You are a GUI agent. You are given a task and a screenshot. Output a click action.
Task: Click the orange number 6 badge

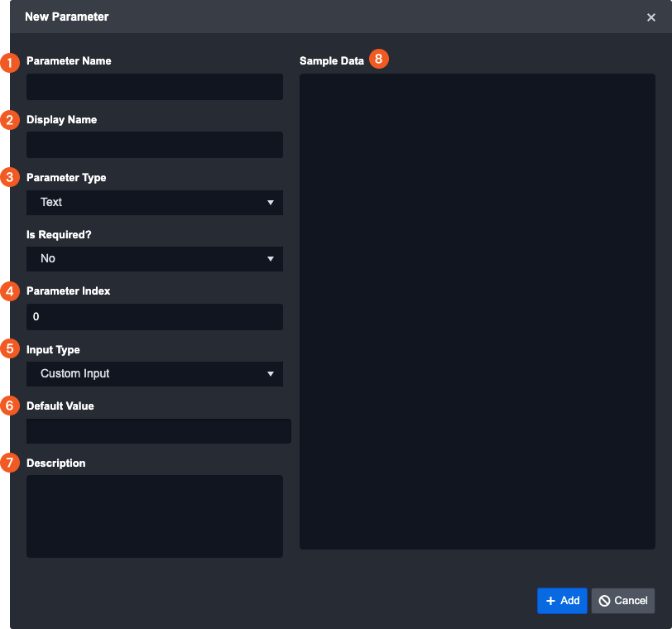coord(10,406)
